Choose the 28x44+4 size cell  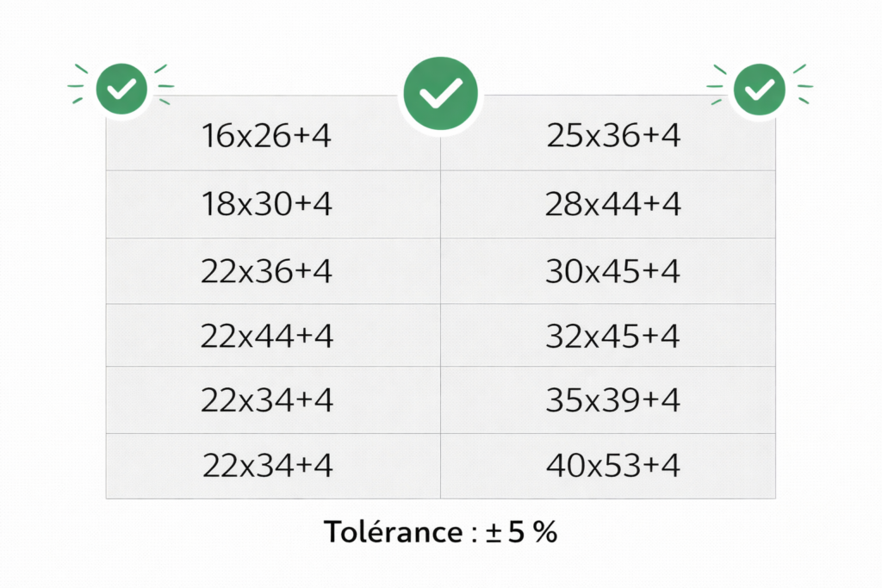click(x=612, y=204)
